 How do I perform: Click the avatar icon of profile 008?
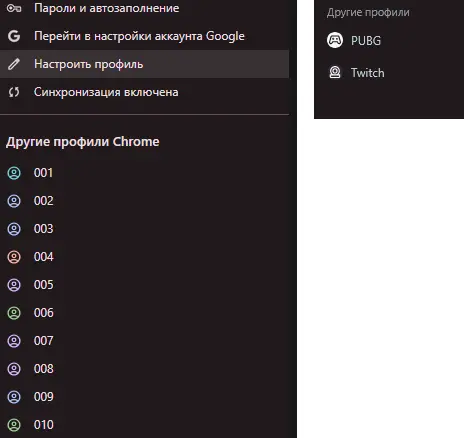coord(14,369)
